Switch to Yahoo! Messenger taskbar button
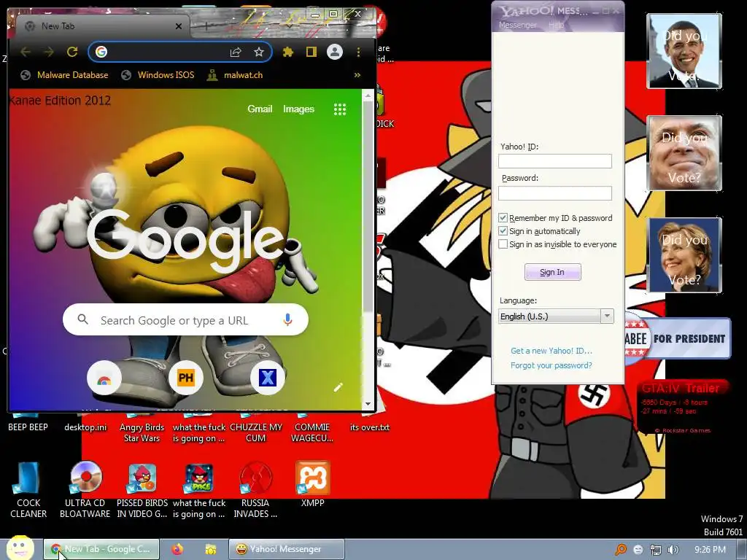The width and height of the screenshot is (747, 560). pos(286,549)
